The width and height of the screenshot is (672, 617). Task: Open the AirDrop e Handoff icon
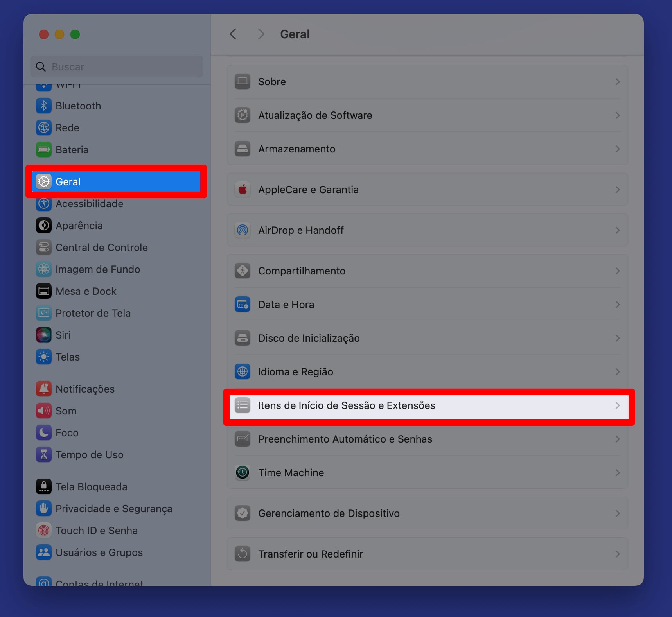(x=243, y=230)
